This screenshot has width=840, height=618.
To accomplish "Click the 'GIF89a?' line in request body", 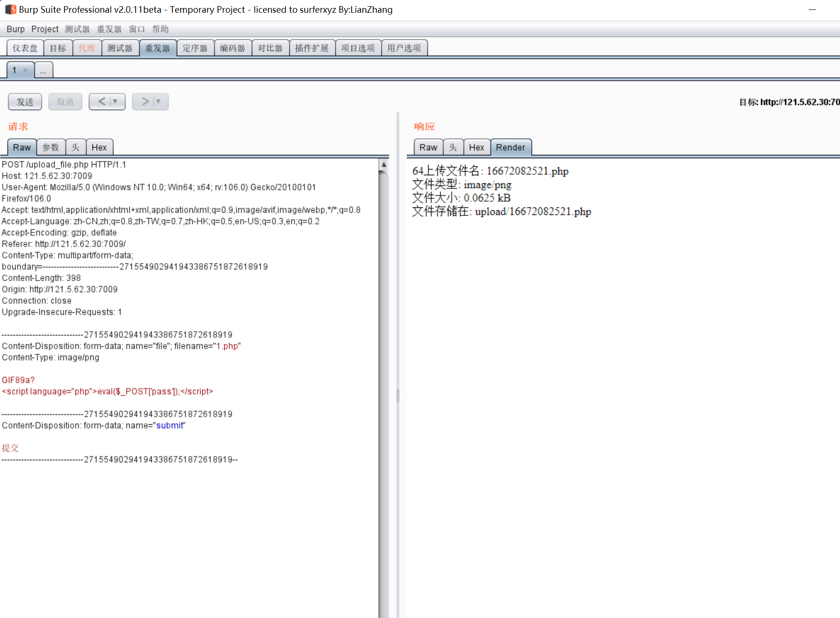I will click(x=18, y=380).
